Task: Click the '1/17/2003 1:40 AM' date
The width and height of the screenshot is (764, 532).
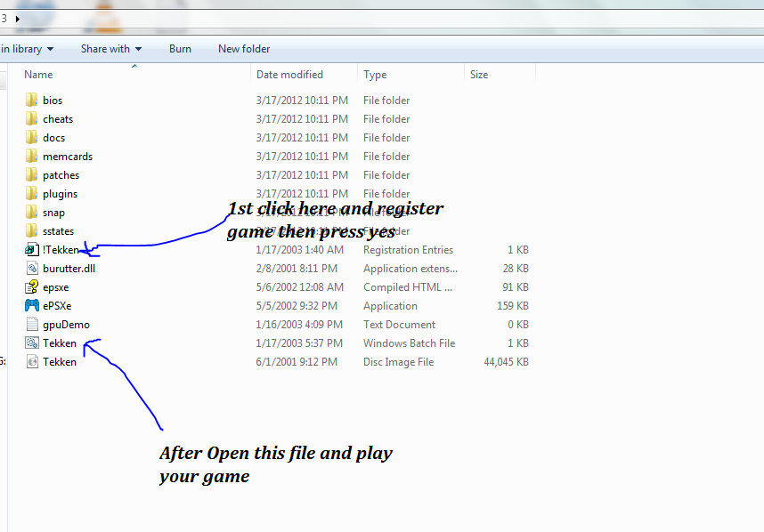Action: click(300, 250)
